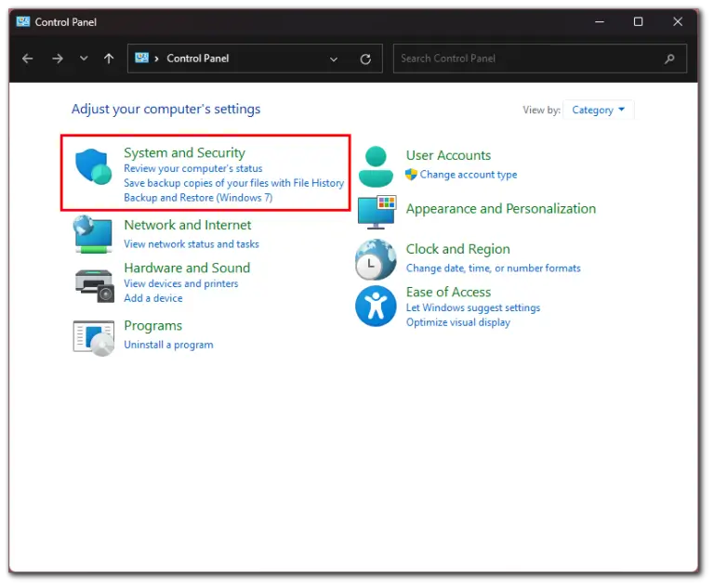
Task: Click the Control Panel icon in the address bar
Action: pos(141,58)
